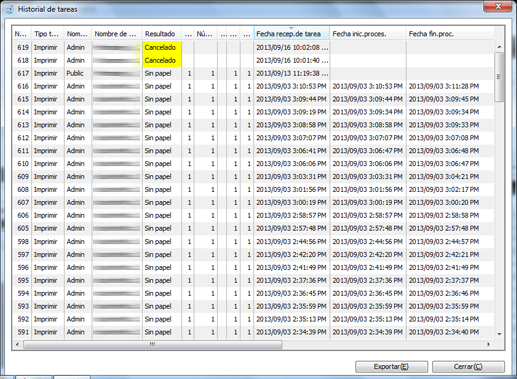The height and width of the screenshot is (379, 517).
Task: Click reception date 2013/09/13 11:19:38
Action: (x=292, y=73)
